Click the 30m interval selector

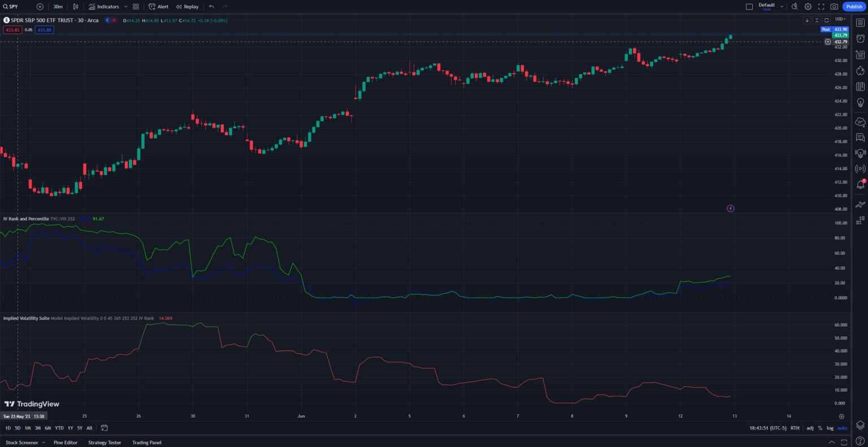click(x=56, y=6)
